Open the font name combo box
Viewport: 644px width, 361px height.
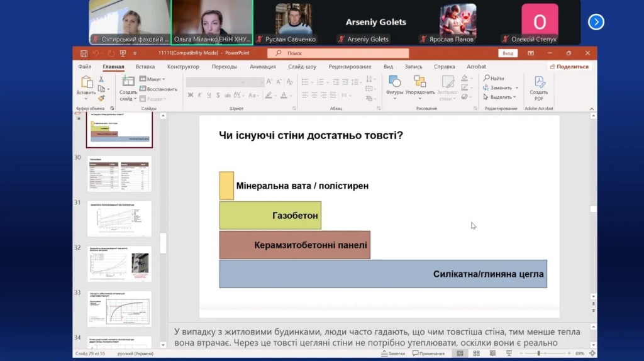(x=225, y=82)
